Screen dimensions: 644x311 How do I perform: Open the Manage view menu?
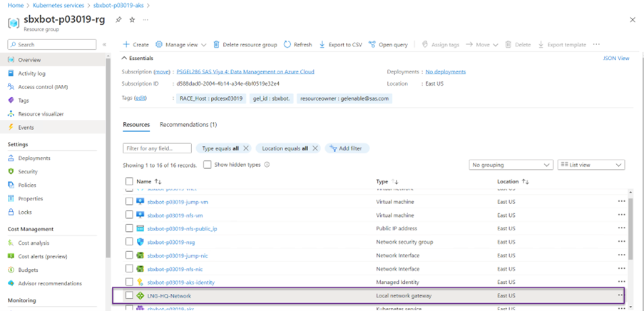(x=180, y=44)
